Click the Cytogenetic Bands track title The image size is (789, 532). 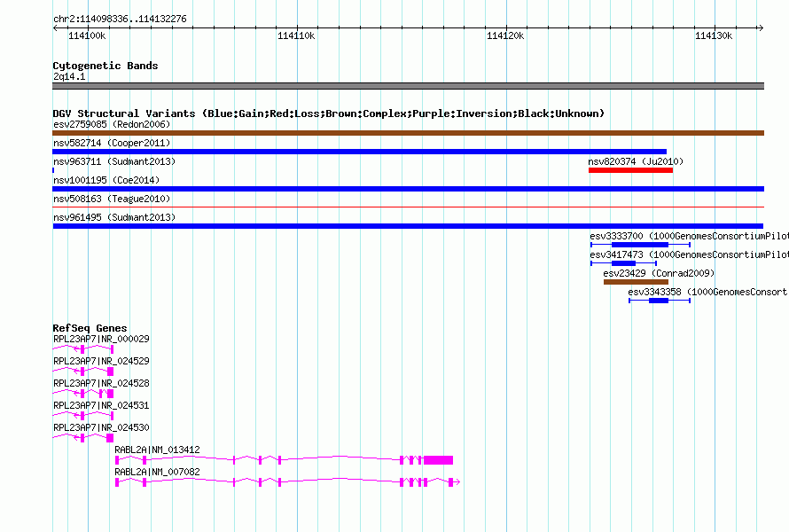[x=105, y=66]
